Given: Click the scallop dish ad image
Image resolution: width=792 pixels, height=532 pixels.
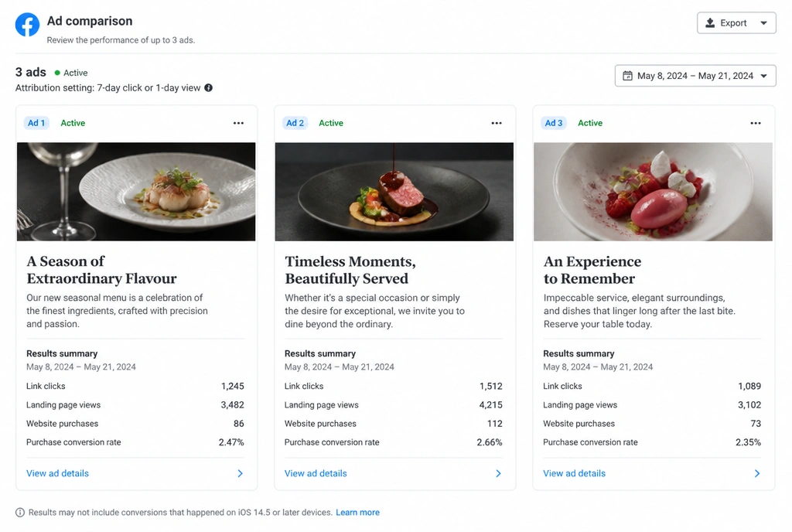Looking at the screenshot, I should pyautogui.click(x=136, y=192).
